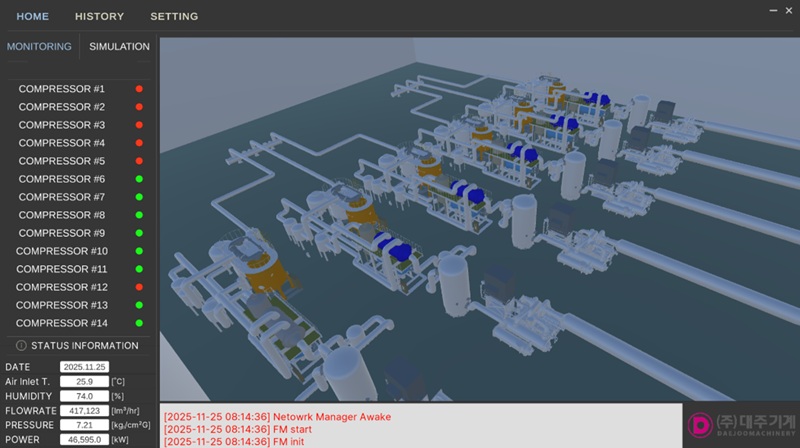Click the green status dot for Compressor #6

[139, 179]
